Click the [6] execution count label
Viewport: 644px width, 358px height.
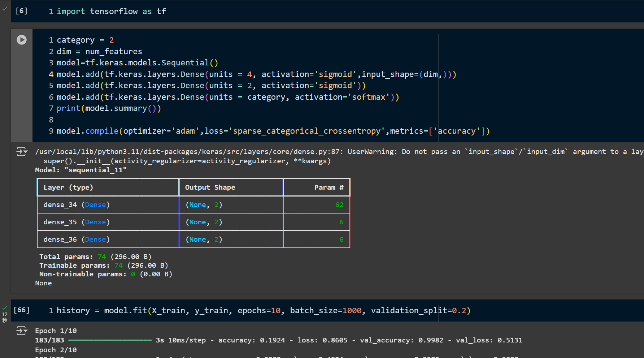pos(21,10)
